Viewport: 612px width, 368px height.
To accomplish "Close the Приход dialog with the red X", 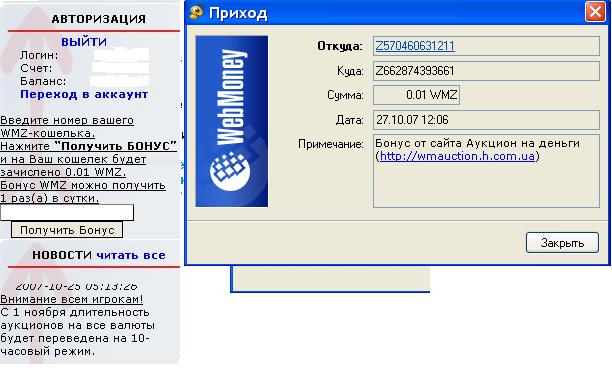I will [595, 12].
